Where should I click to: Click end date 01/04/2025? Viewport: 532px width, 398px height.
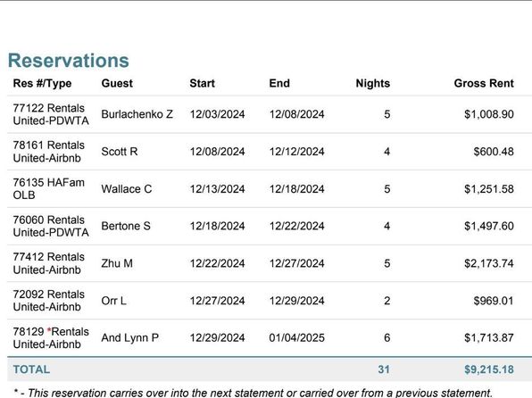296,338
